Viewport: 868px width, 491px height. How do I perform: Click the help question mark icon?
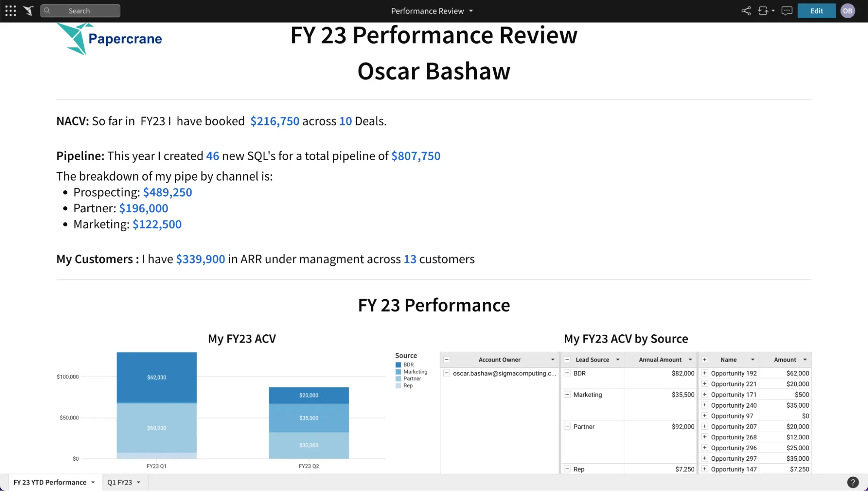(853, 482)
